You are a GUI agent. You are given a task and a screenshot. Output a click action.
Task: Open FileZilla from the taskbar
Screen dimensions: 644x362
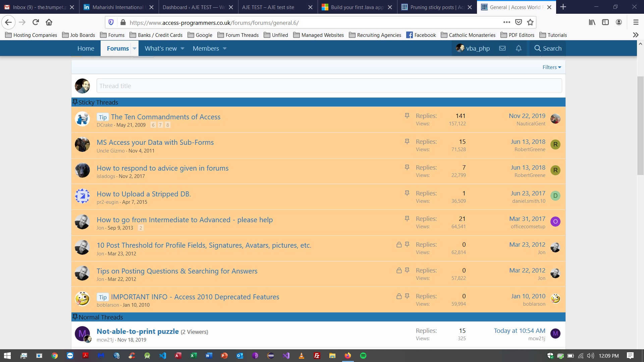point(317,356)
